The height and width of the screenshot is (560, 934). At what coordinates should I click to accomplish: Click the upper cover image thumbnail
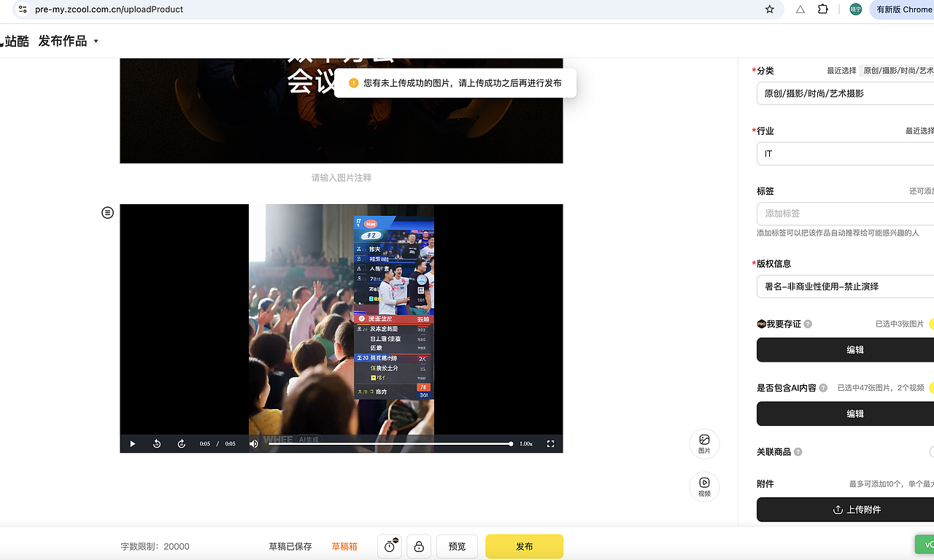click(x=341, y=111)
